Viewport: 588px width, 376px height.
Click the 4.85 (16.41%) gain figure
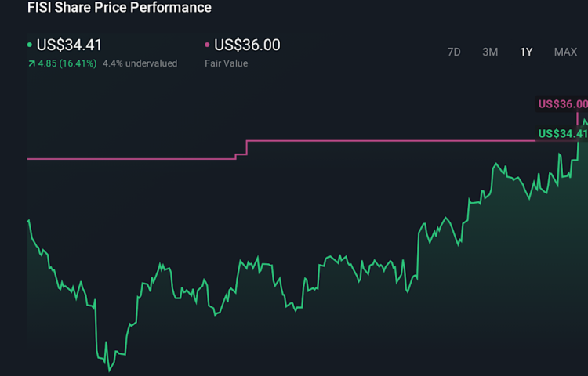coord(67,63)
